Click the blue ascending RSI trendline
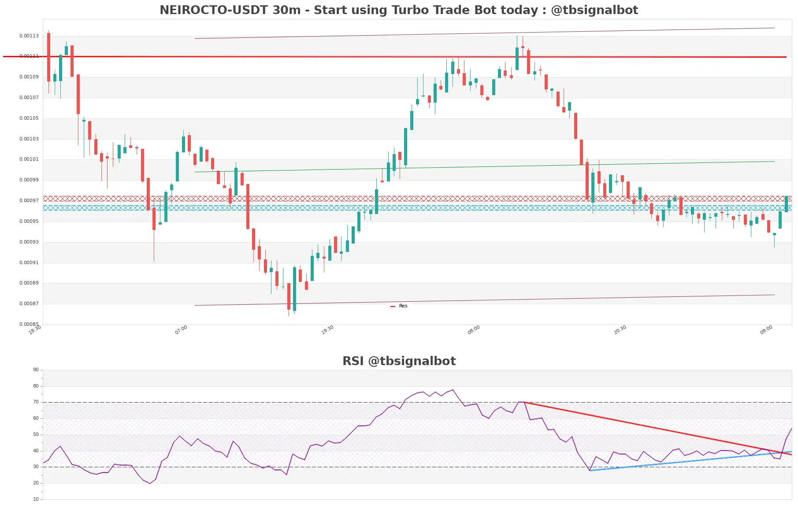The image size is (798, 532). coord(690,461)
